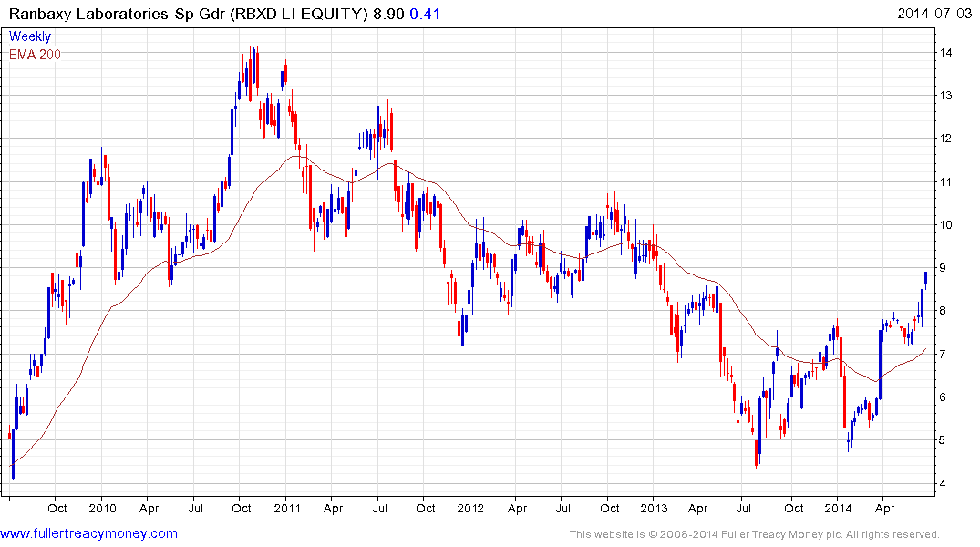This screenshot has height=547, width=980.
Task: Click the latest weekly candle near 8.90
Action: 925,279
